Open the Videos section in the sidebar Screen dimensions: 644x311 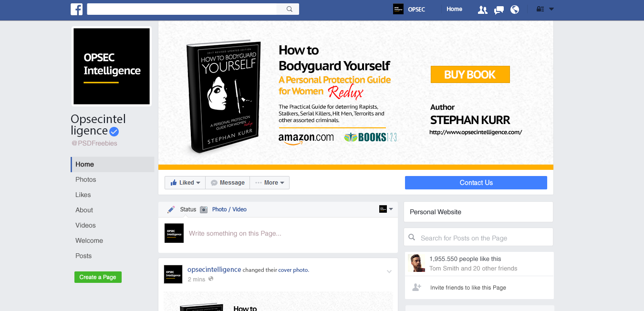(85, 225)
